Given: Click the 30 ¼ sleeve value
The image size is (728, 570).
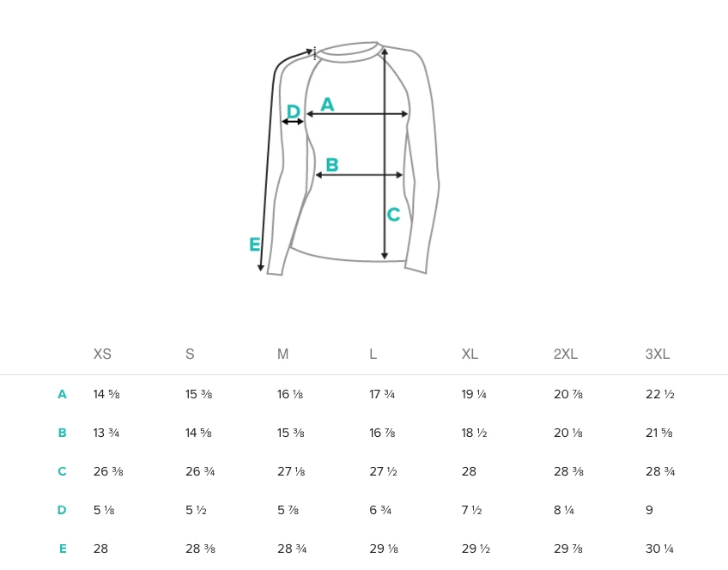Looking at the screenshot, I should click(x=659, y=549).
